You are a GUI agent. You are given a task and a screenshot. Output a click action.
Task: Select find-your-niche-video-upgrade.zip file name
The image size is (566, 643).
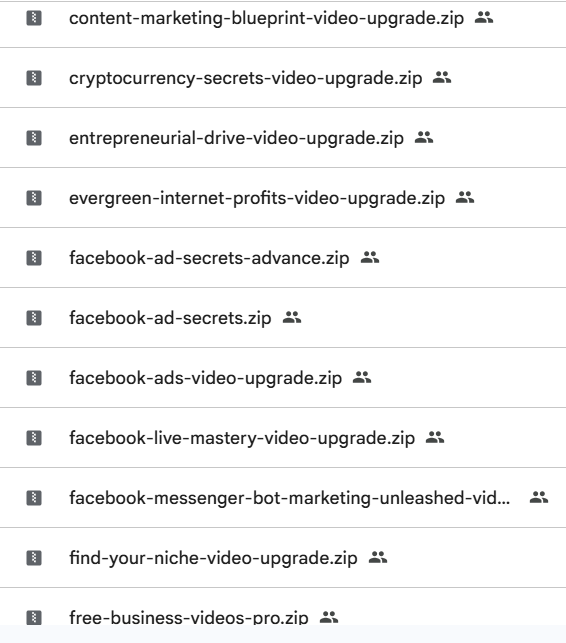click(x=213, y=558)
